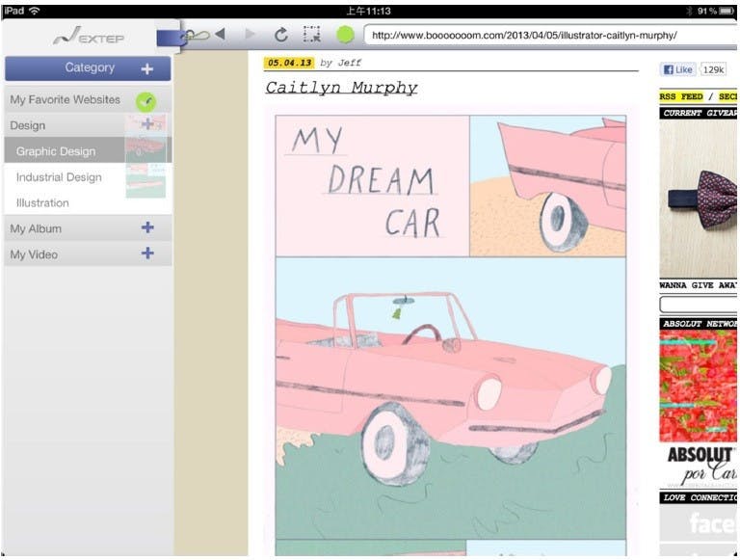Click the My Dream Car illustration panel
Viewport: 740px width, 560px height.
click(372, 186)
